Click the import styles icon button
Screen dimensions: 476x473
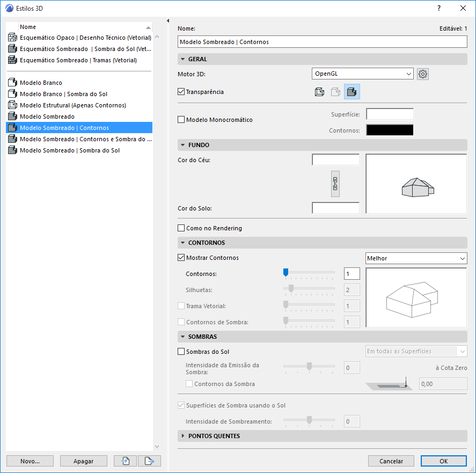pos(126,461)
